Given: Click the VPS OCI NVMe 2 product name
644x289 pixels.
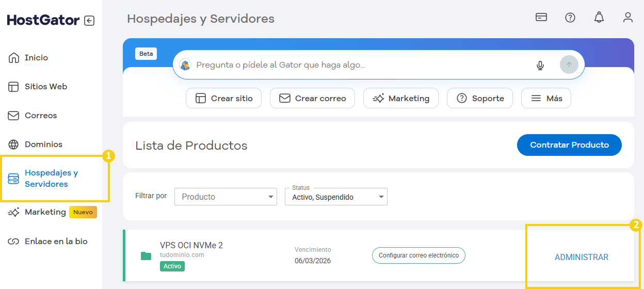Looking at the screenshot, I should point(191,245).
